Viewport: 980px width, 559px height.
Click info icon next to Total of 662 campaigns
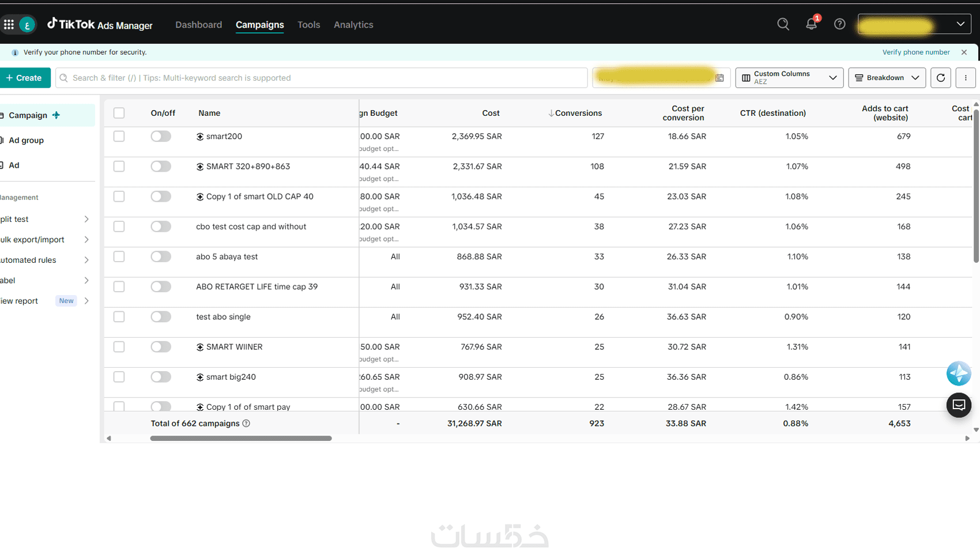click(246, 424)
